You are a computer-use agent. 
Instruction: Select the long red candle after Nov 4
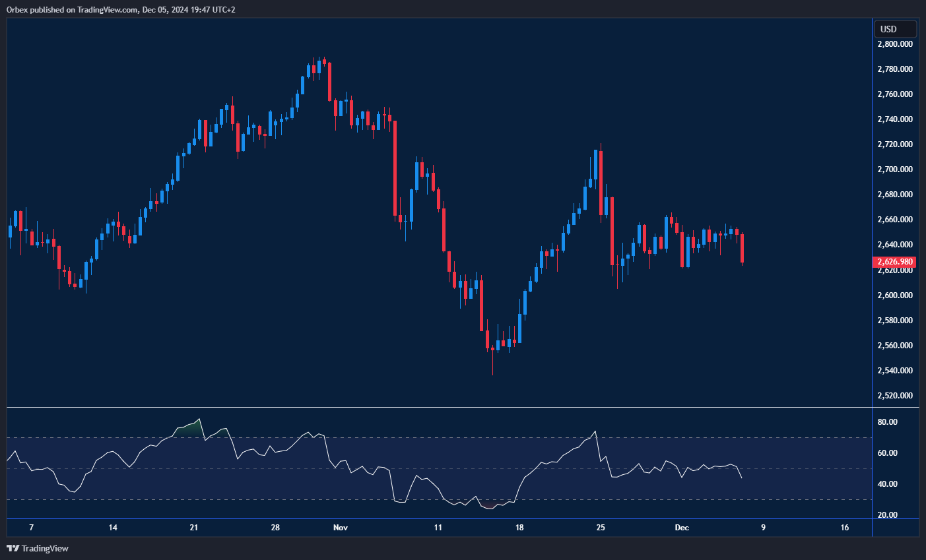pyautogui.click(x=395, y=168)
